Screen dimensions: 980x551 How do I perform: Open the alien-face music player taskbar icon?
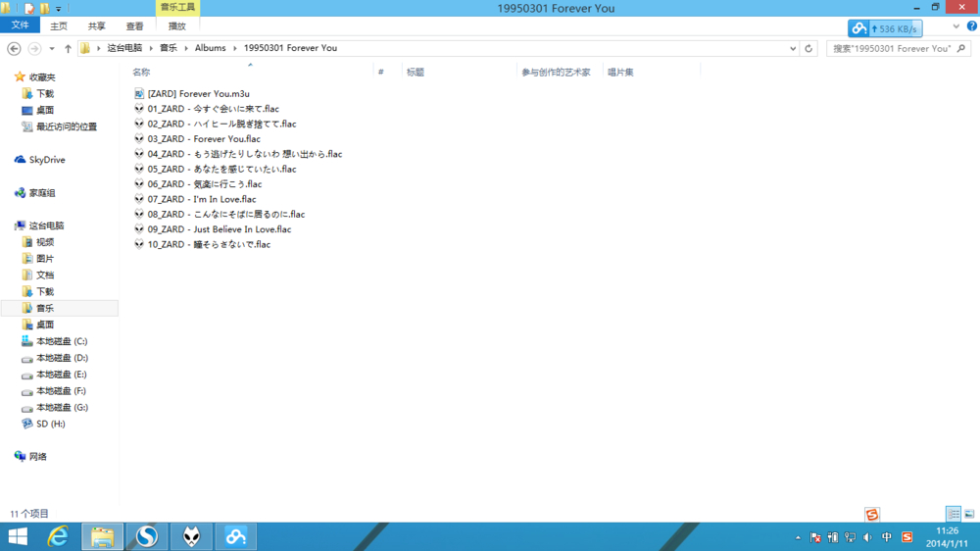tap(192, 536)
